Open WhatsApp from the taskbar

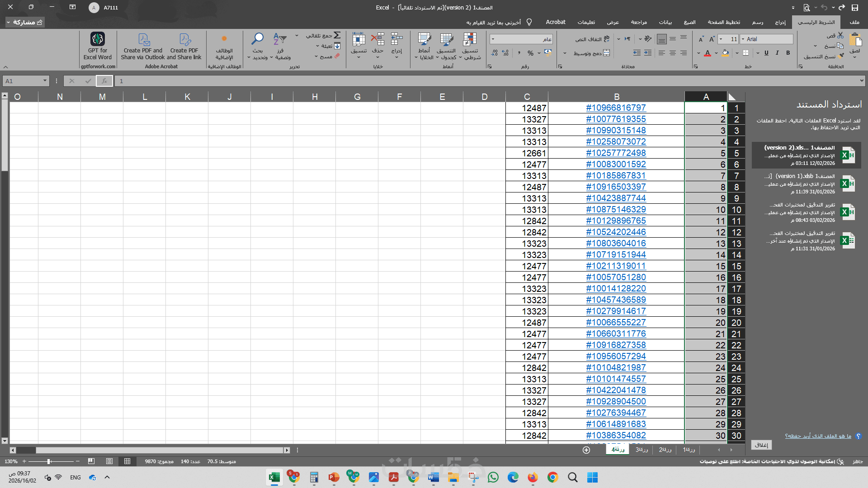[x=493, y=478]
